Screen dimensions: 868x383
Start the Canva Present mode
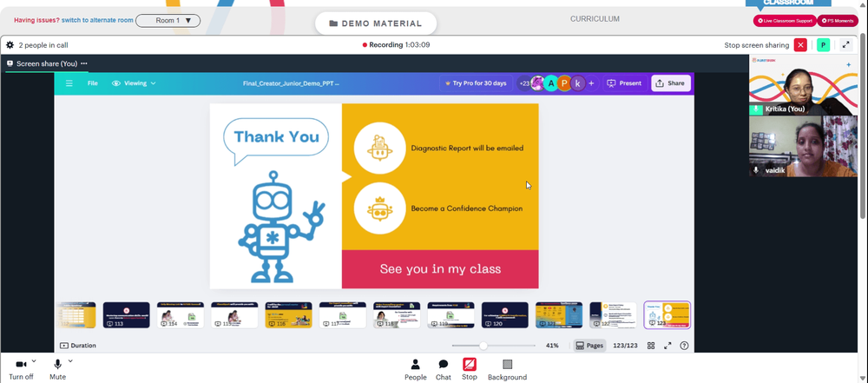[x=624, y=83]
